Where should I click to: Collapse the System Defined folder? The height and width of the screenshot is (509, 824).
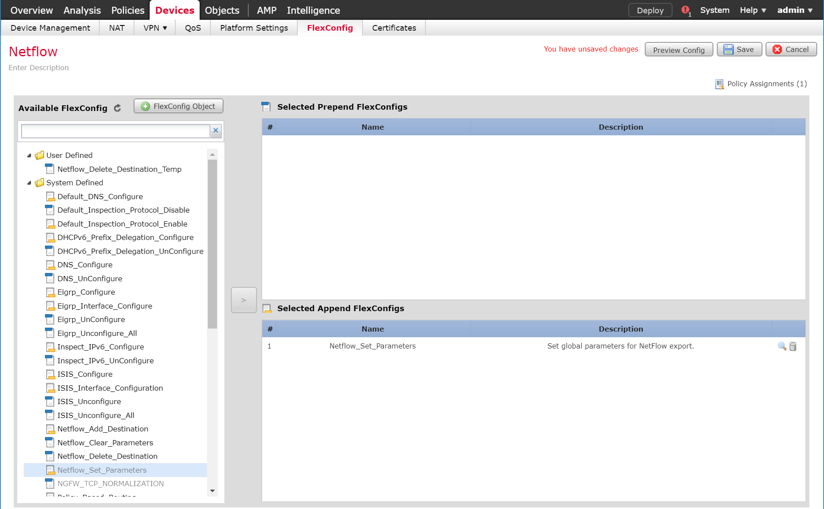point(29,183)
